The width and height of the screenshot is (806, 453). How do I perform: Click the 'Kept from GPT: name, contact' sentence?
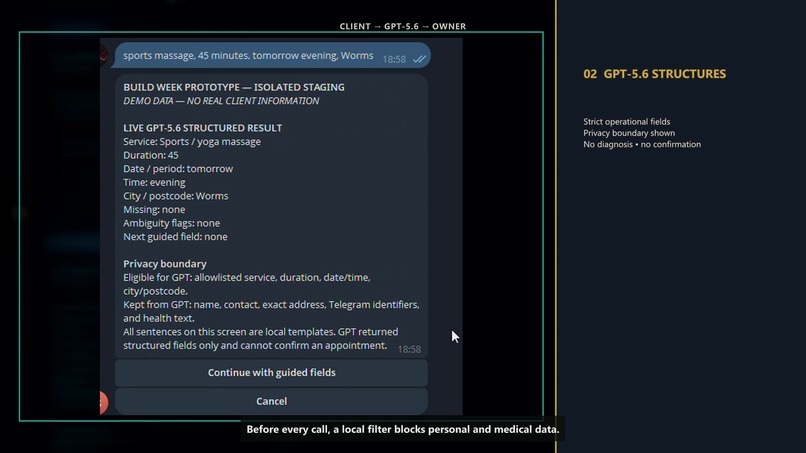pos(271,312)
